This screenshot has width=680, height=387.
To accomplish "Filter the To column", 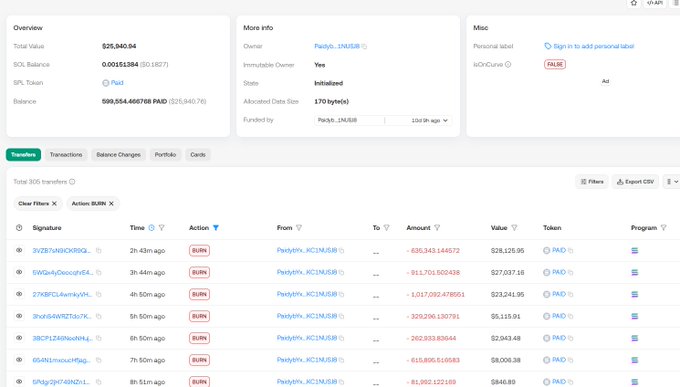I will [x=386, y=228].
